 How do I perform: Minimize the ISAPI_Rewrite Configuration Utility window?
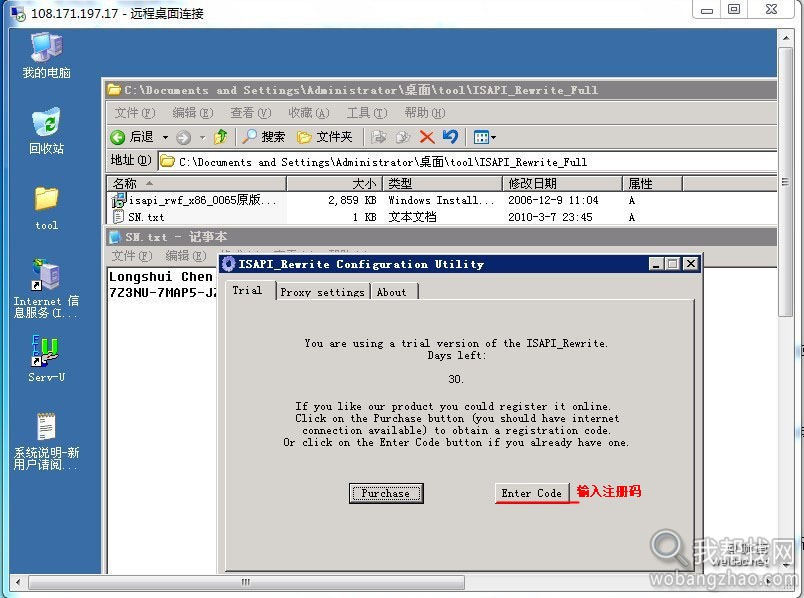point(656,264)
